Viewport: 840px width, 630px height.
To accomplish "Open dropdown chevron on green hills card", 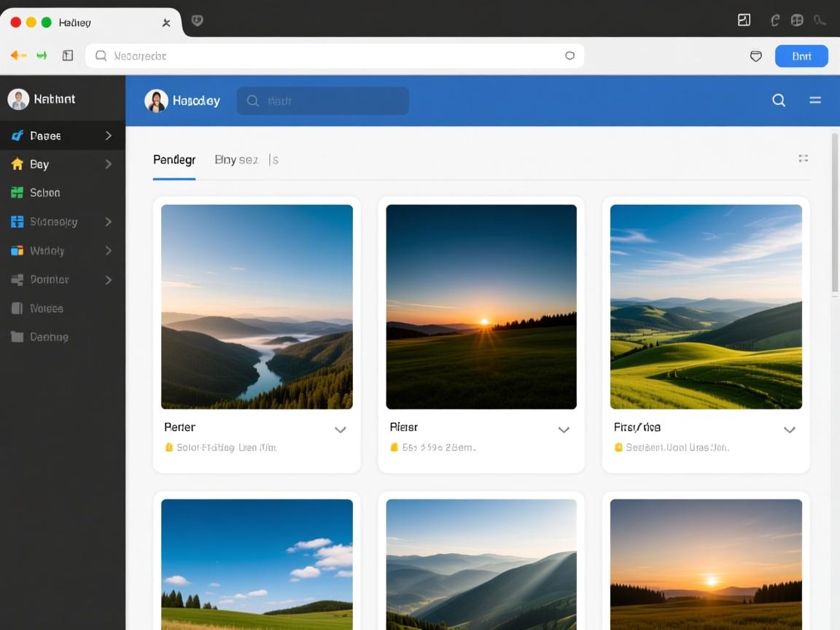I will (789, 429).
